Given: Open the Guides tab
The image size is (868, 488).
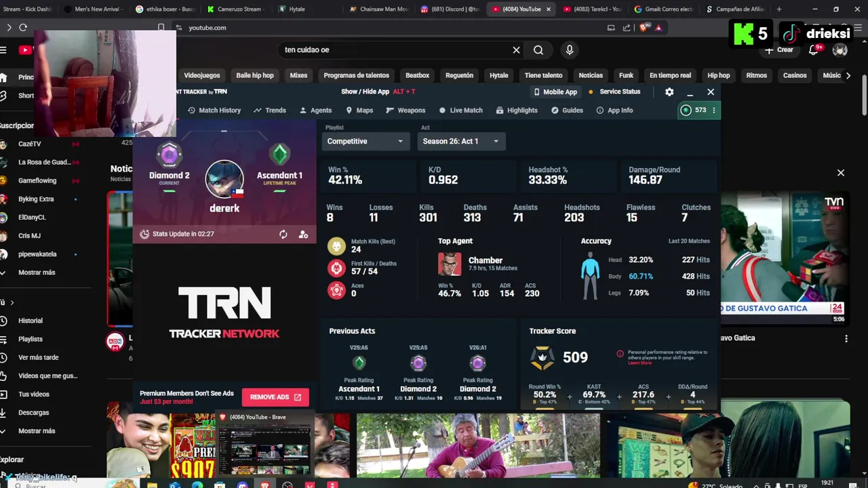Looking at the screenshot, I should (567, 110).
